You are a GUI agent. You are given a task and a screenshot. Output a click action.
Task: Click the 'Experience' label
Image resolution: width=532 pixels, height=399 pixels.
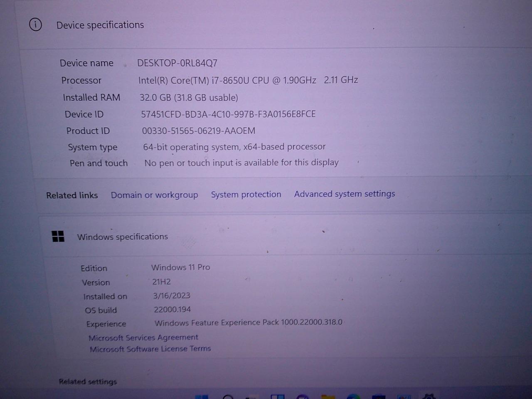point(106,324)
